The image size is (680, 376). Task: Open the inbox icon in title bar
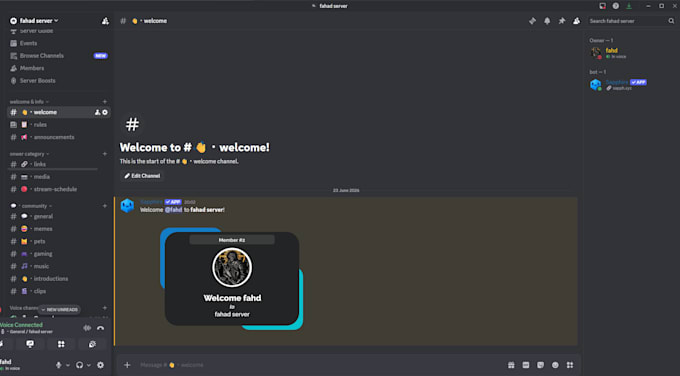click(x=602, y=6)
